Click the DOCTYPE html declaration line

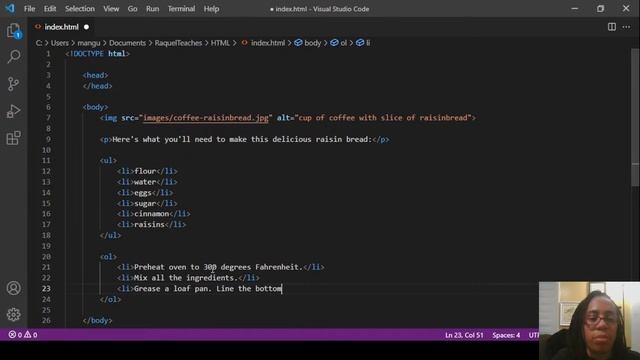click(98, 53)
